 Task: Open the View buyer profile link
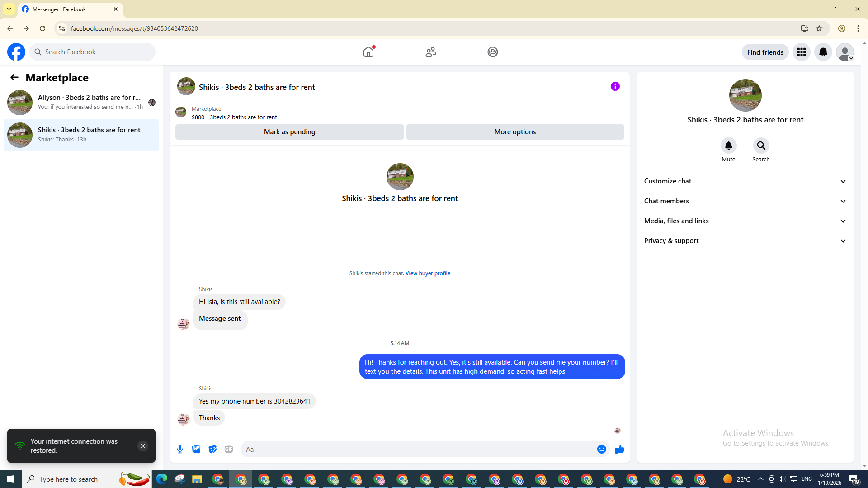tap(428, 273)
